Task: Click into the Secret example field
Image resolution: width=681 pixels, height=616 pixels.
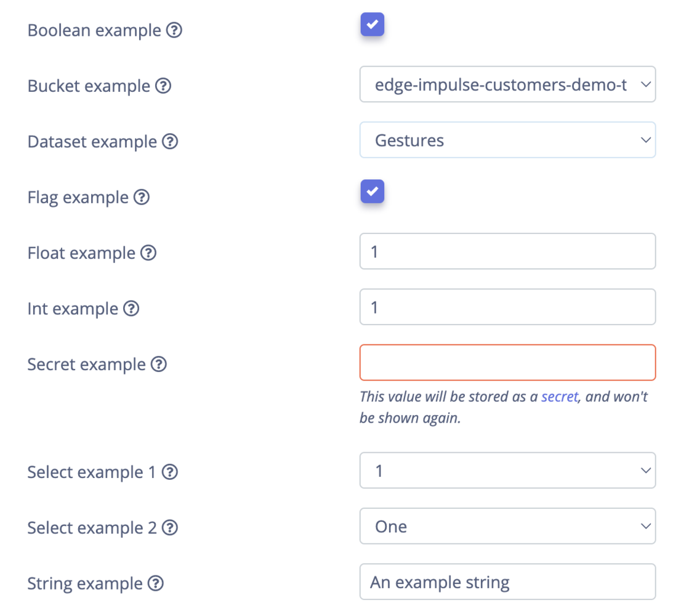Action: coord(507,363)
